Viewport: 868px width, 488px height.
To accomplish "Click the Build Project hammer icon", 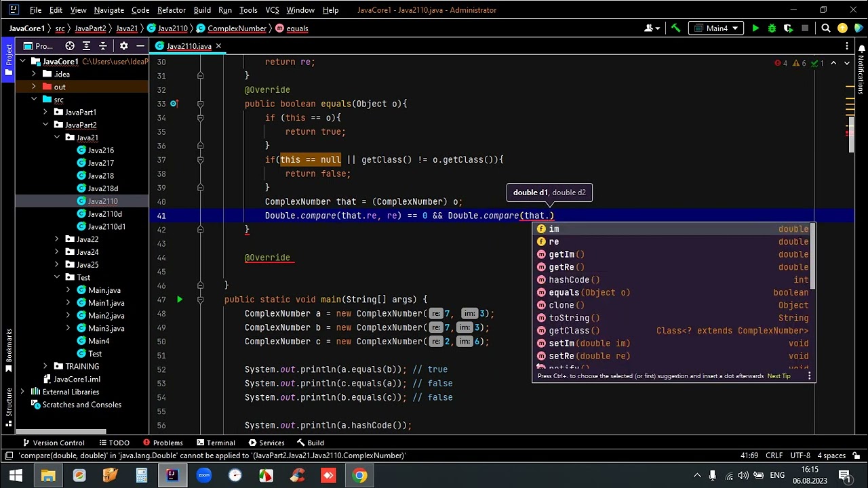I will pos(675,28).
